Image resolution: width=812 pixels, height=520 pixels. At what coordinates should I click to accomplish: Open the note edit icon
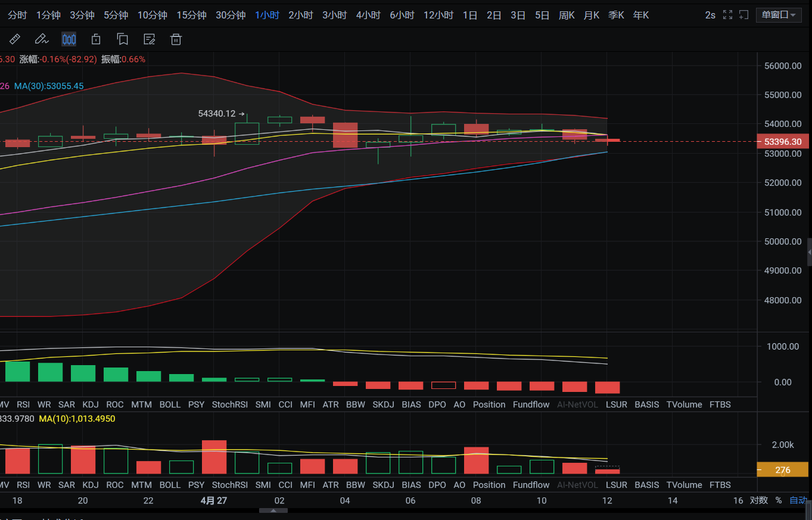pos(150,40)
